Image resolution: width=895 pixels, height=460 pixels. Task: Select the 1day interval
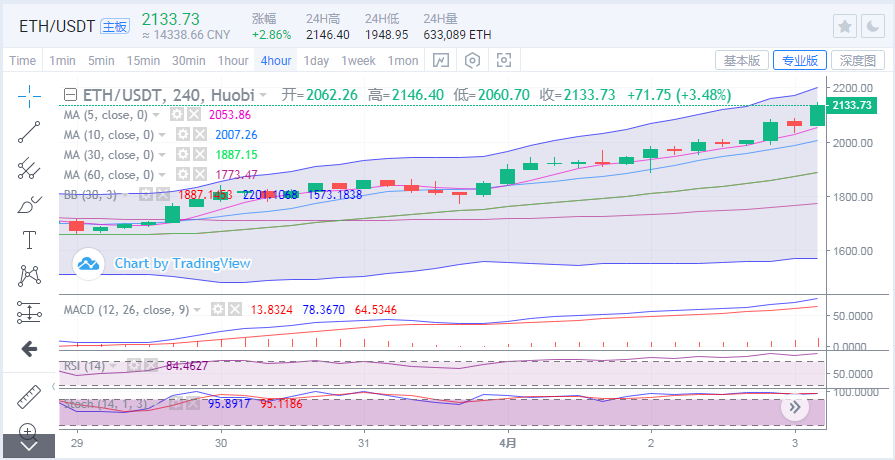(x=316, y=60)
